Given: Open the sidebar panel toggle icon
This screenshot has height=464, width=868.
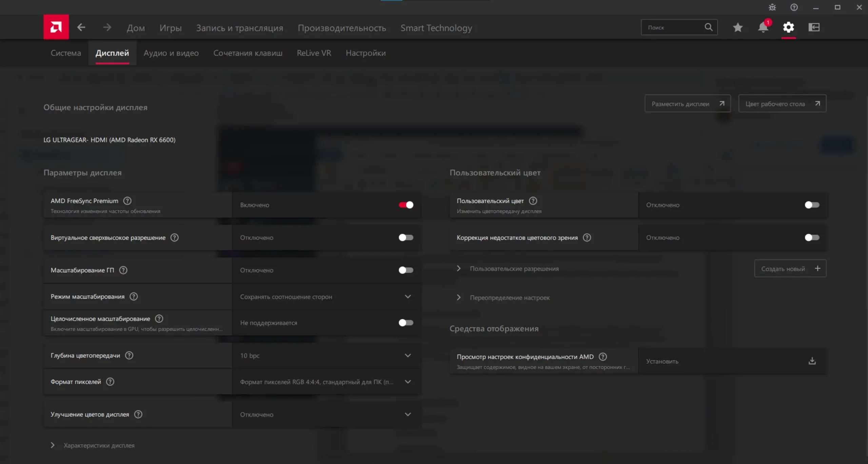Looking at the screenshot, I should pyautogui.click(x=814, y=27).
